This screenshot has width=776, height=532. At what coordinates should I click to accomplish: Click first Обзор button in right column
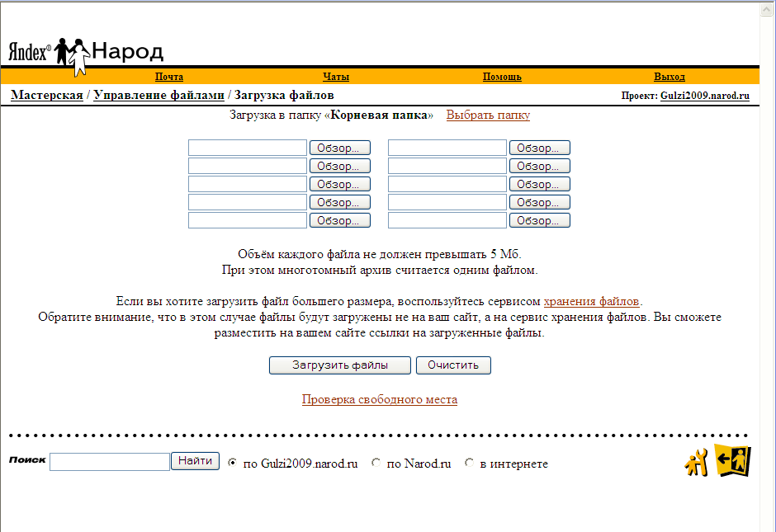[x=540, y=148]
